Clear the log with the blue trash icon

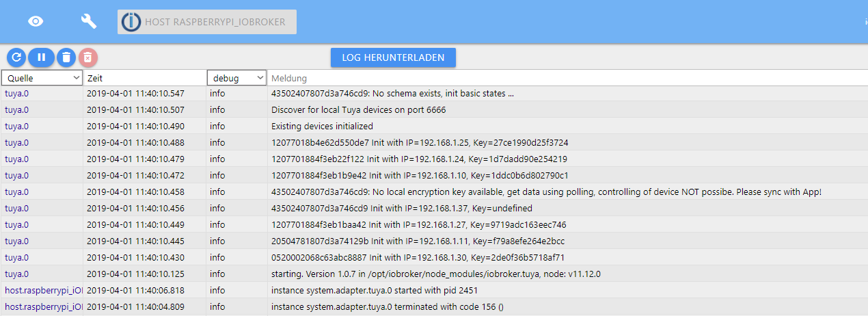pos(66,57)
